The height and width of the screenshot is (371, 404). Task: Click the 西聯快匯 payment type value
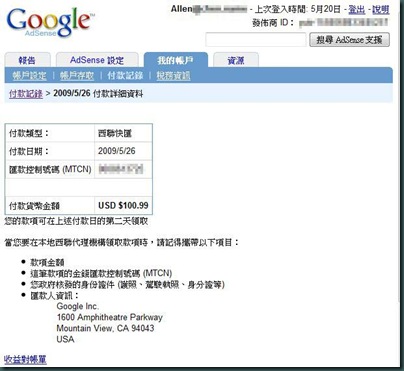coord(115,133)
